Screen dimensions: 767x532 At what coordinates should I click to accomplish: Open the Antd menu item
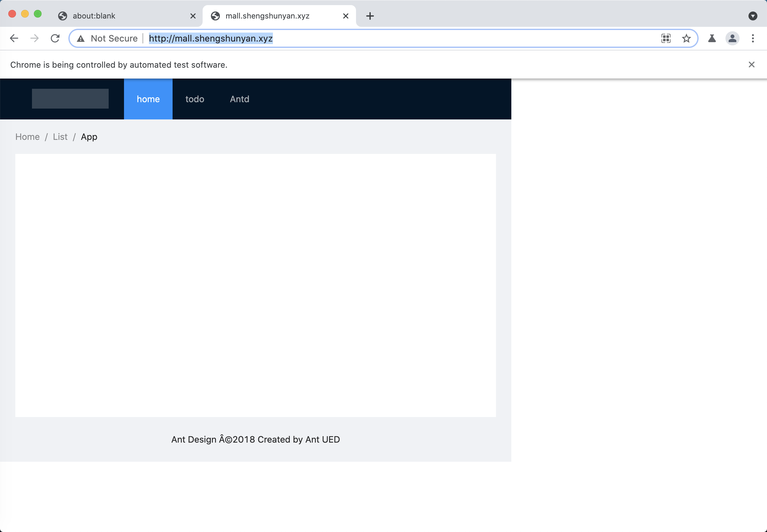(x=239, y=99)
